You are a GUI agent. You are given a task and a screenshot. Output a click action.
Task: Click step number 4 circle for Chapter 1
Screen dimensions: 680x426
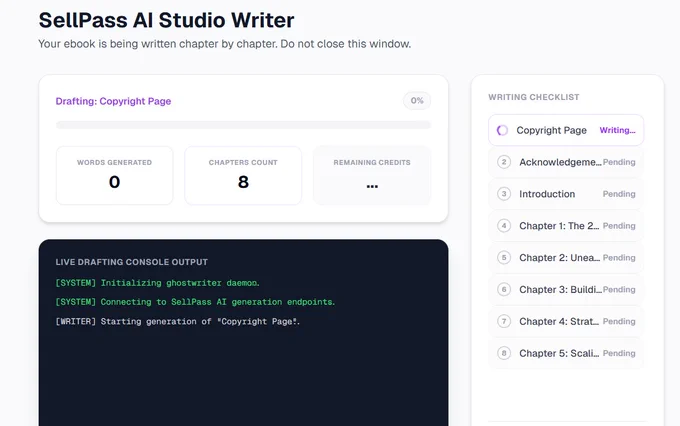[504, 226]
